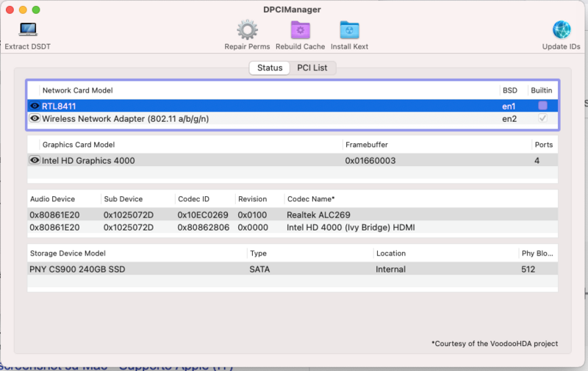Click en1 BSD value
This screenshot has width=588, height=371.
click(x=509, y=107)
